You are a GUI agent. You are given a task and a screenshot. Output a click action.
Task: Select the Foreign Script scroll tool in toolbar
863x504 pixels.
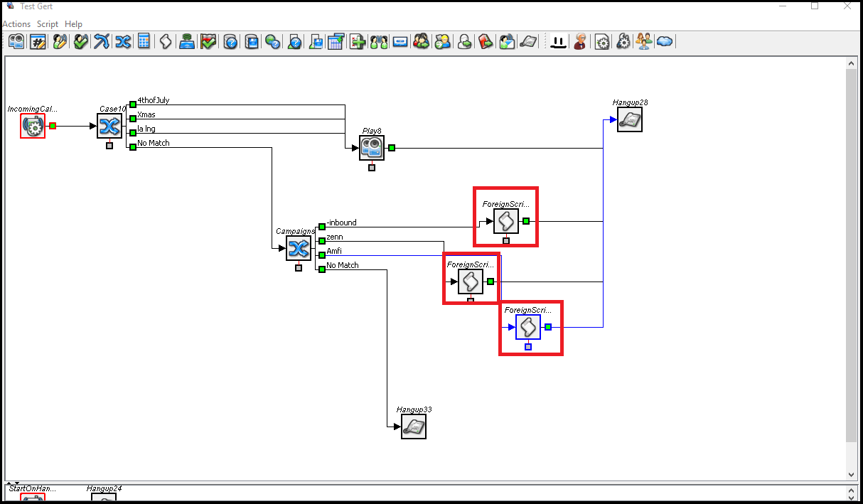point(166,42)
